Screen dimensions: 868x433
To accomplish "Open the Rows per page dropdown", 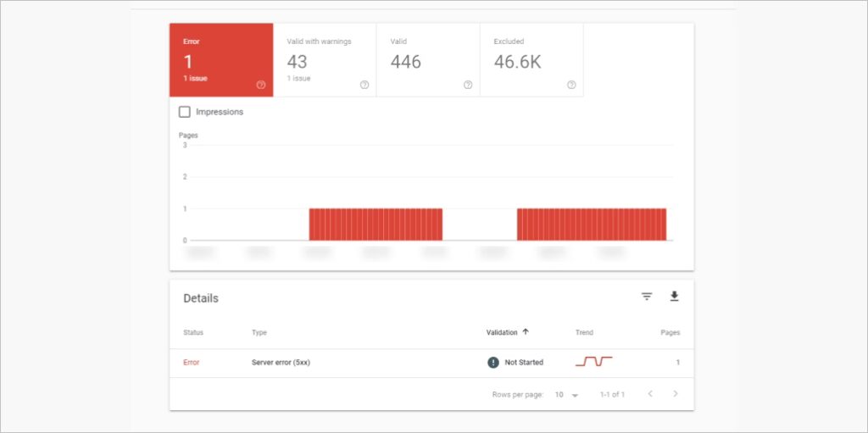I will point(567,395).
